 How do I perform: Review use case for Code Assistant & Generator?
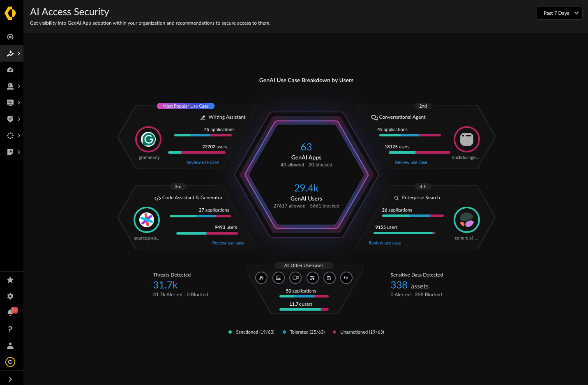(x=228, y=243)
